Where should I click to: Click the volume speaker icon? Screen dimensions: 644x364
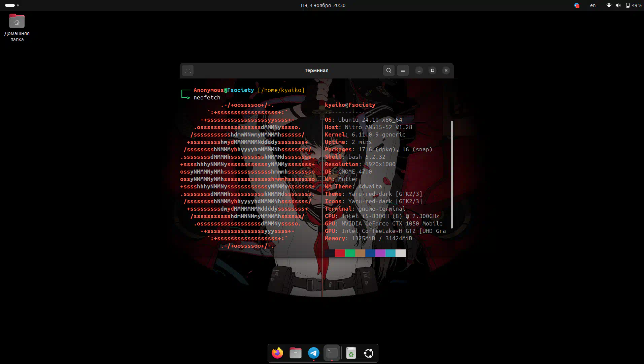(x=618, y=5)
